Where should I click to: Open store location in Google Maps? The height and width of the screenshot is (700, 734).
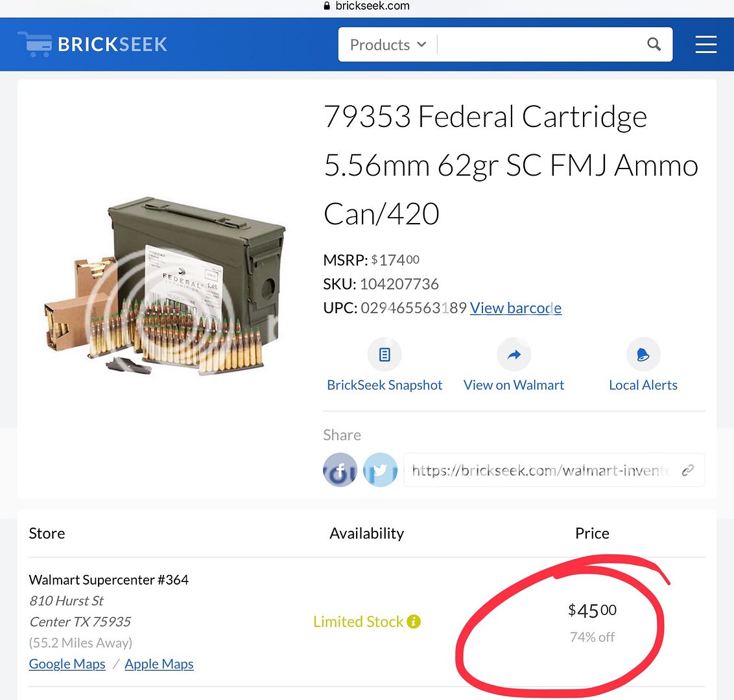[x=67, y=664]
